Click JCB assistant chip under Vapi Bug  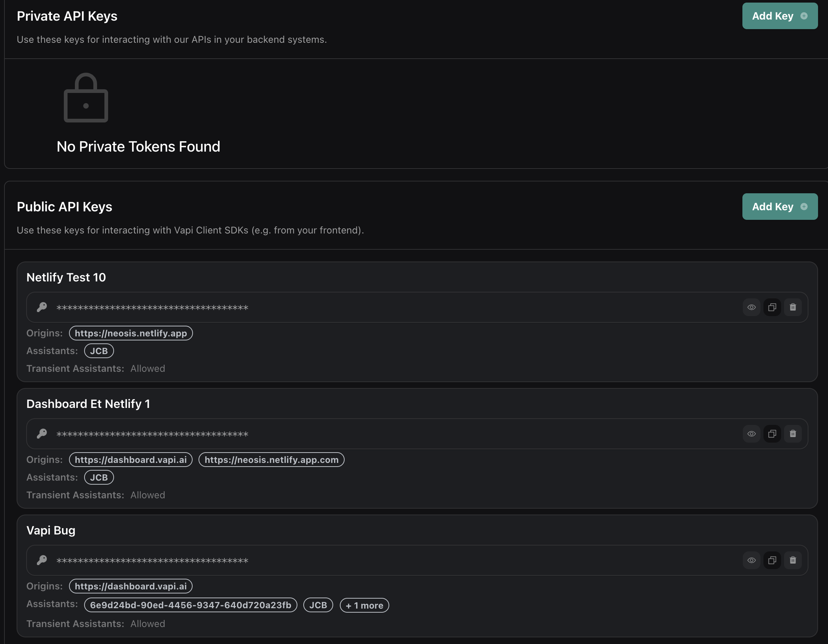click(318, 605)
